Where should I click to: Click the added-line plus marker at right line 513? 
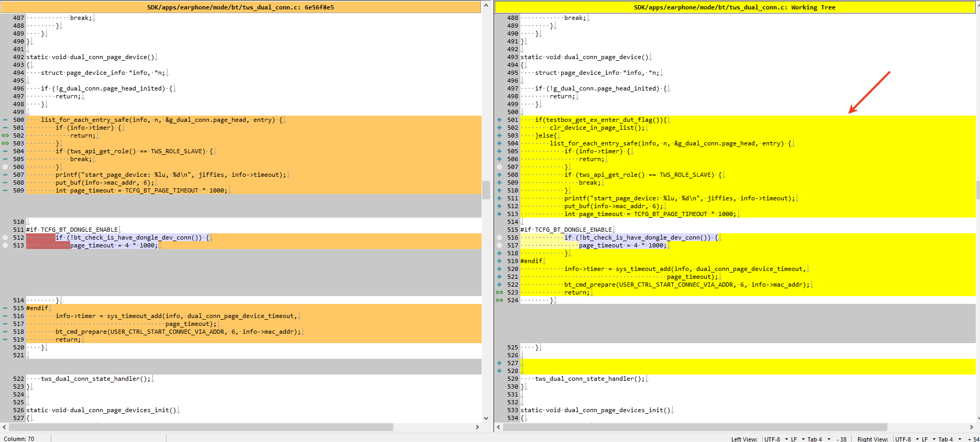pos(499,214)
